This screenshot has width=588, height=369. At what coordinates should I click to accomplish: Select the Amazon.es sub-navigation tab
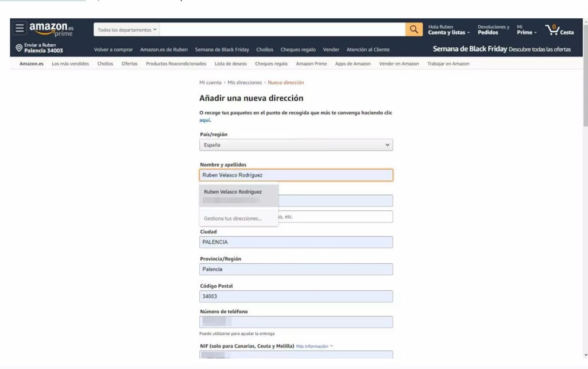tap(32, 64)
